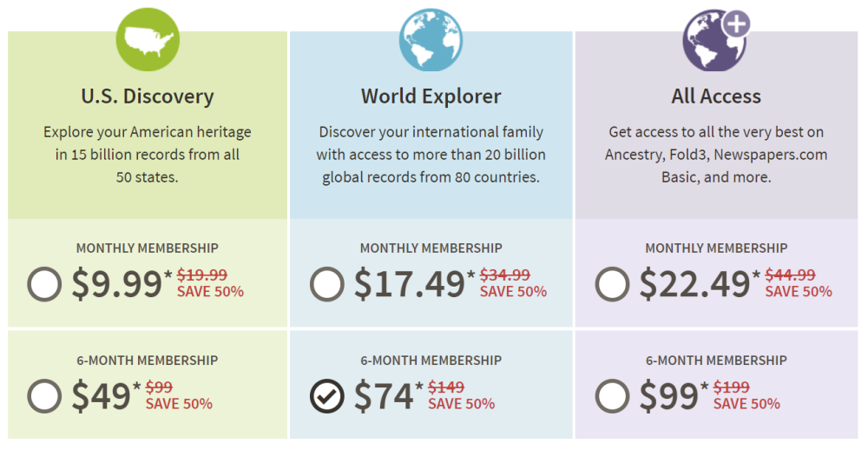Image resolution: width=868 pixels, height=450 pixels.
Task: Choose U.S. Discovery 6-month $49 plan
Action: coord(44,396)
